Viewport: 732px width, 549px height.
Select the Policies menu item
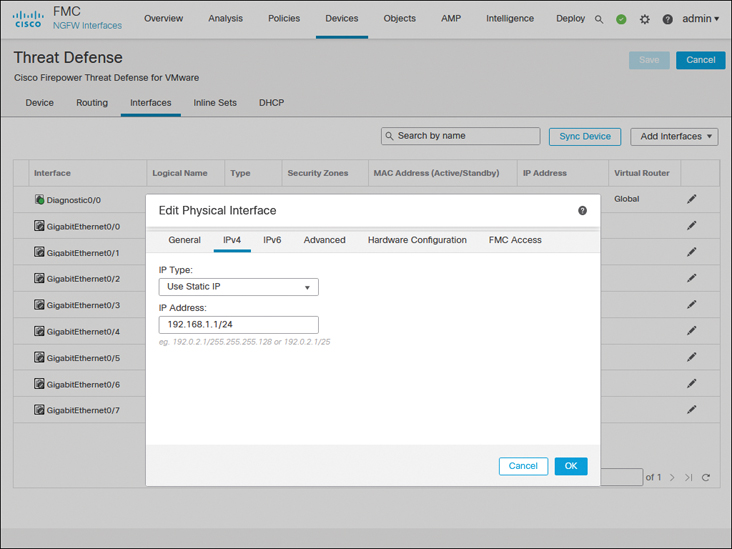[284, 19]
